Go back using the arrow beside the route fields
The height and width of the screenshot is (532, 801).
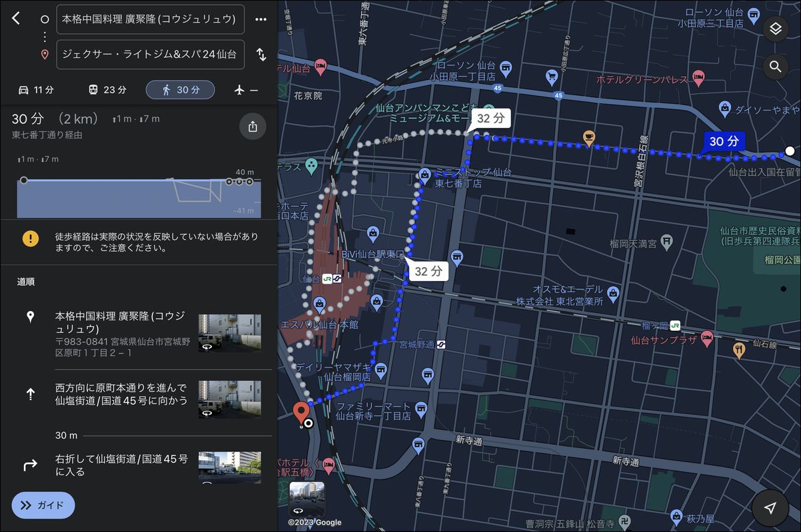16,19
